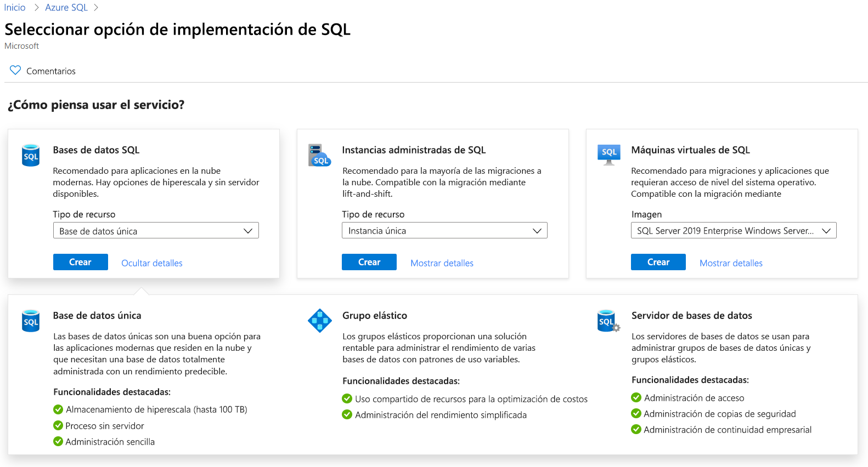Click the Bases de datos SQL card title

point(96,150)
